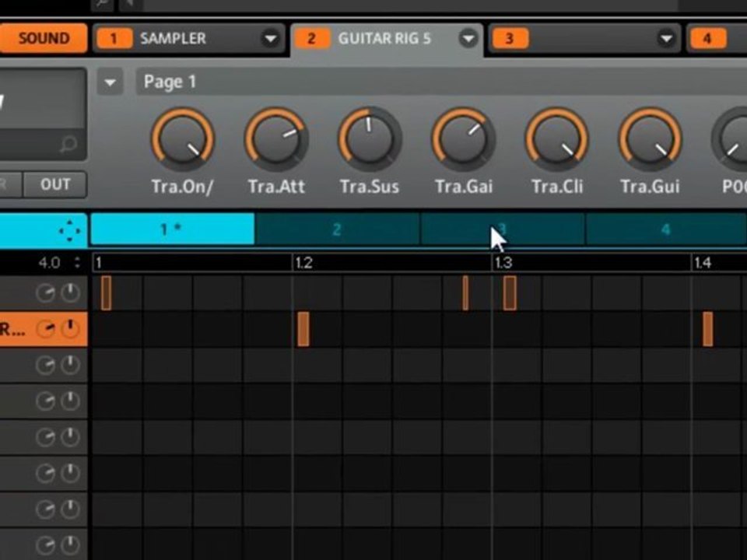Open the Page 1 parameter page dropdown
The width and height of the screenshot is (747, 560).
point(110,82)
